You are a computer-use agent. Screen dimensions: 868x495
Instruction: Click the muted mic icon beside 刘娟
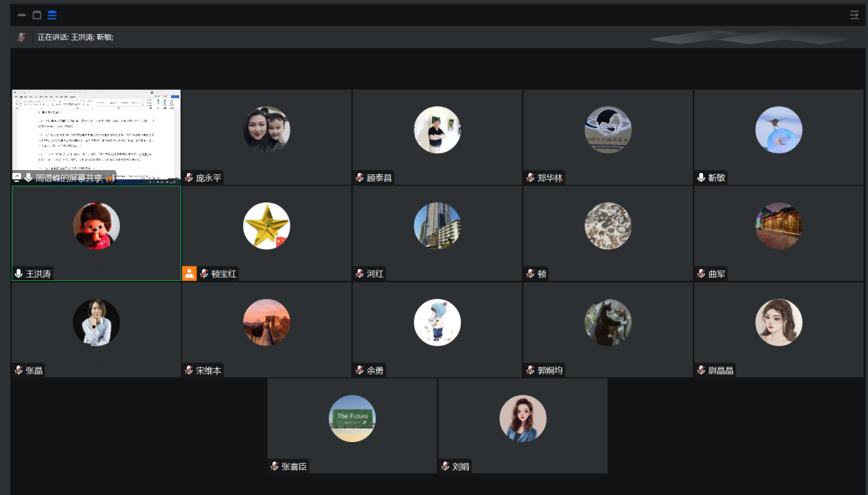[x=445, y=466]
